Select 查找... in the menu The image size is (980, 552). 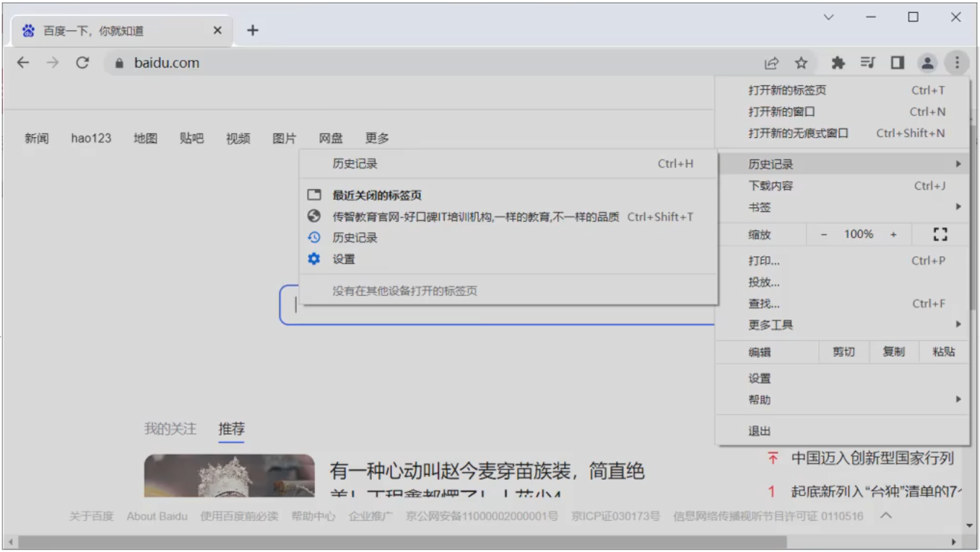[x=842, y=304]
